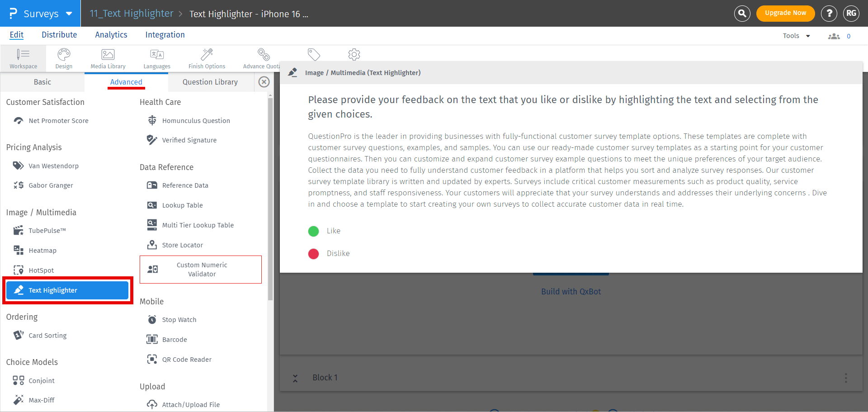Add a Homunculus Question

pos(188,121)
